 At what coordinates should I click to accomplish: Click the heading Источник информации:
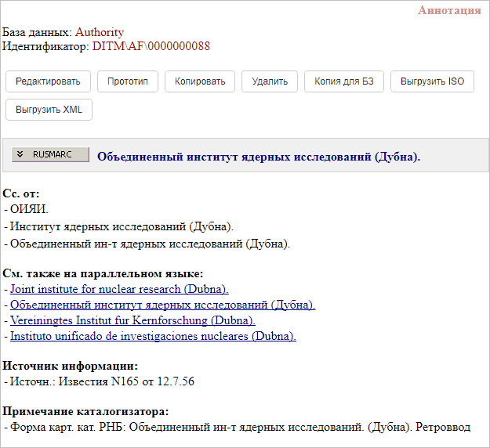pyautogui.click(x=70, y=366)
